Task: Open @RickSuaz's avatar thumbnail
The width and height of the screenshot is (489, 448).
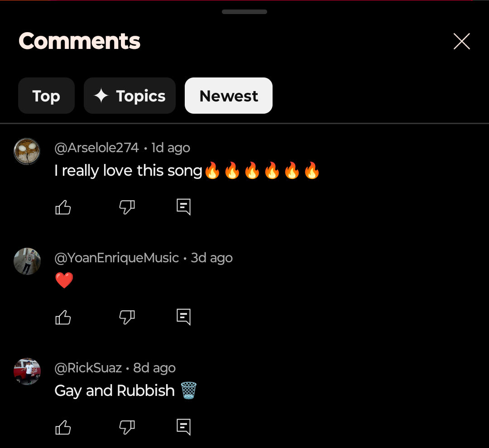Action: pyautogui.click(x=27, y=371)
